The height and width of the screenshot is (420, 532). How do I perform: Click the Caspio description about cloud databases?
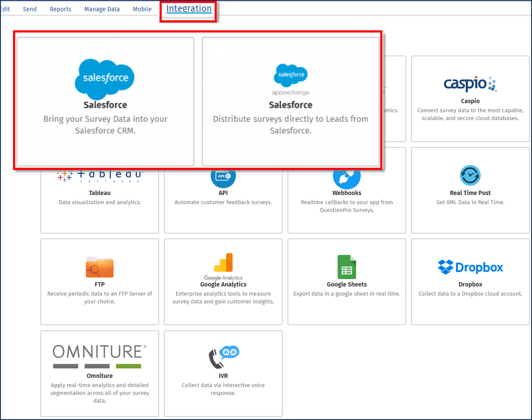click(470, 114)
